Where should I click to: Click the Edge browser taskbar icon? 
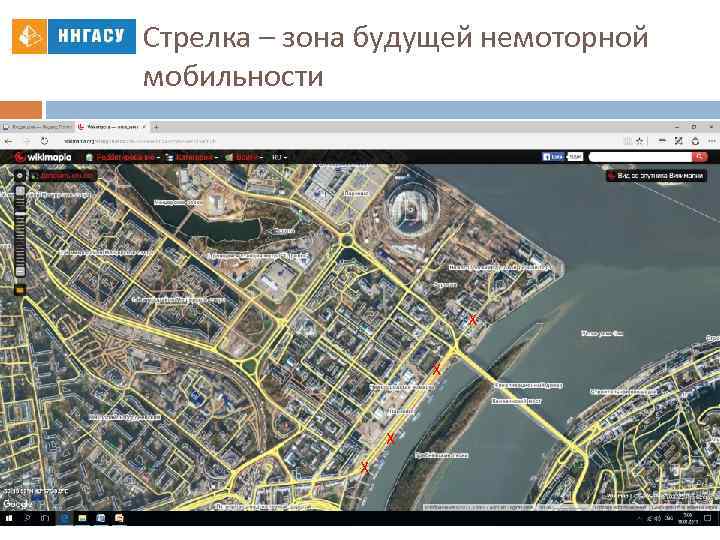64,518
